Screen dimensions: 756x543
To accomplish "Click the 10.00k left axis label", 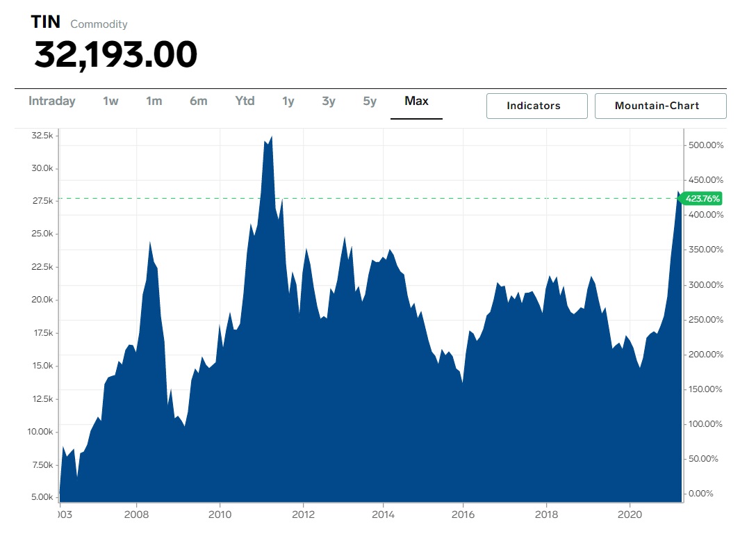I will [40, 432].
